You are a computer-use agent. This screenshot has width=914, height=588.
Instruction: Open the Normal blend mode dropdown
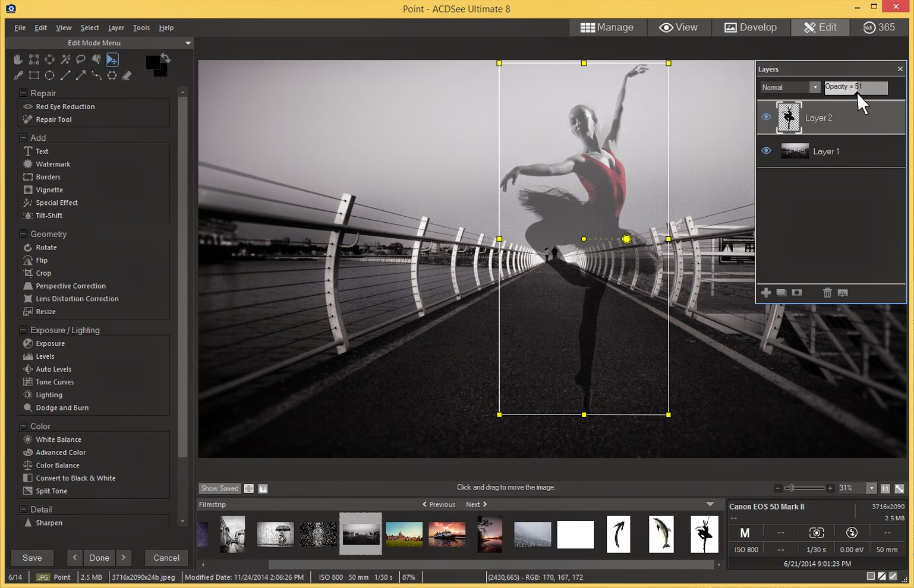(790, 87)
